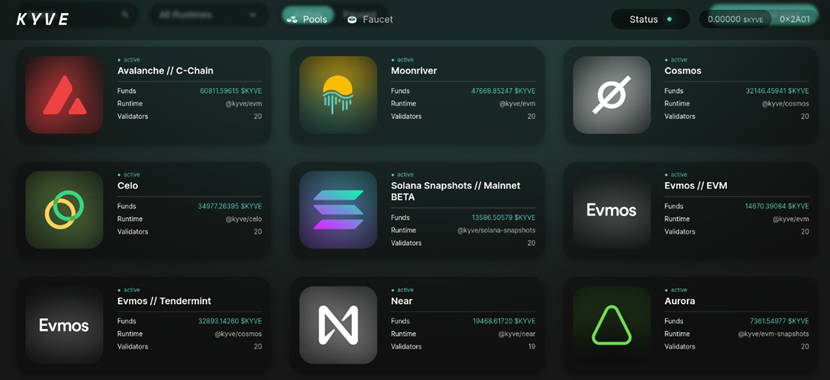Click Near's validators count 19

531,347
